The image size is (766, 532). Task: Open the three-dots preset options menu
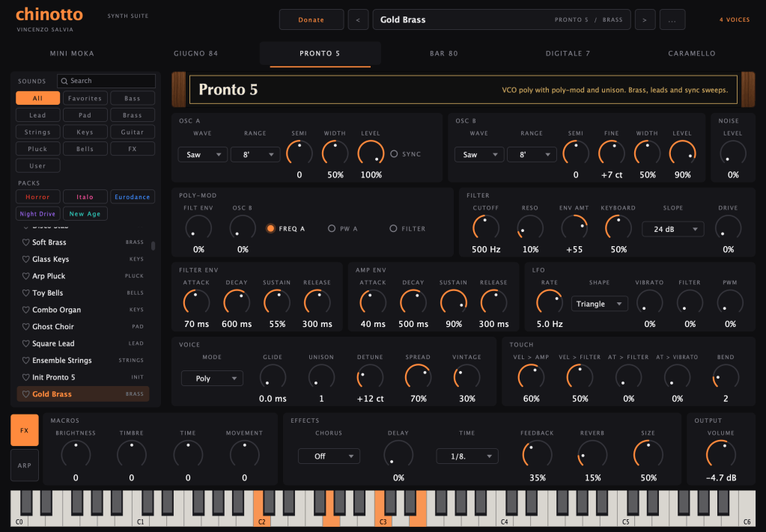[672, 20]
